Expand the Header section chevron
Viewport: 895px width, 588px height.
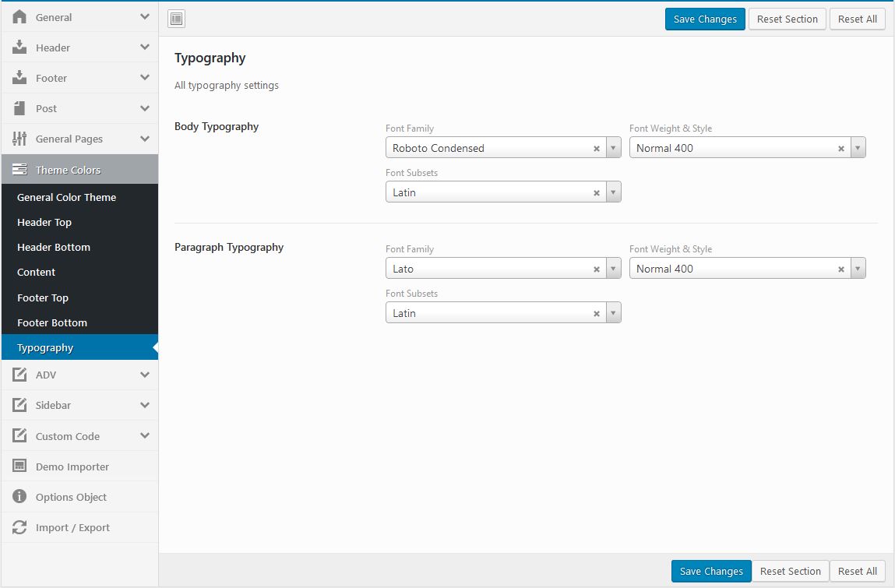[x=145, y=48]
